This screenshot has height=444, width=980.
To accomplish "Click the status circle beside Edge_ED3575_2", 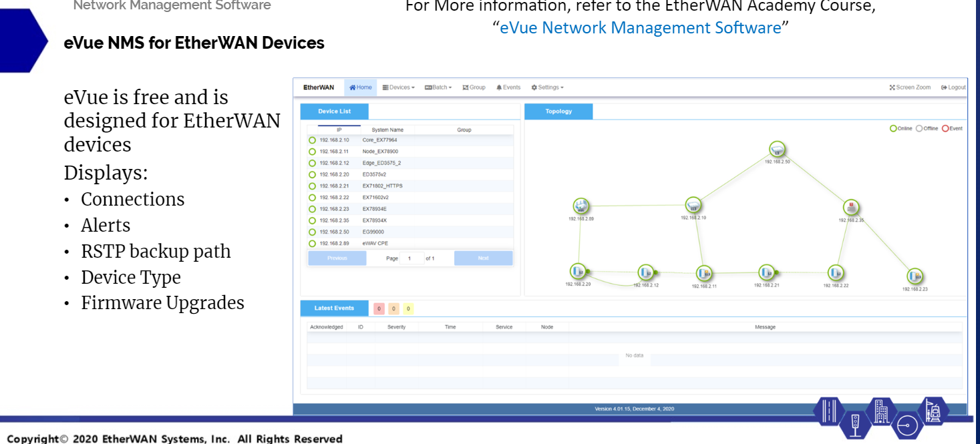I will 312,163.
